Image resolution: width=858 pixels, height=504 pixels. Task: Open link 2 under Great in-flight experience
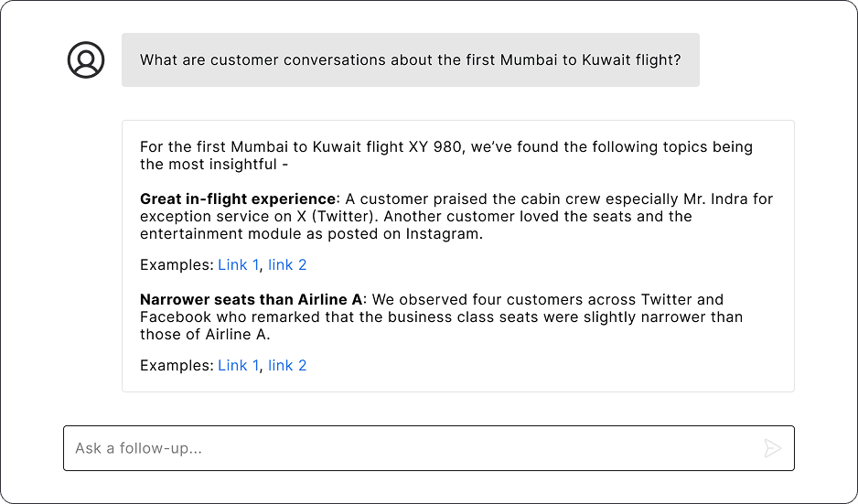coord(287,265)
